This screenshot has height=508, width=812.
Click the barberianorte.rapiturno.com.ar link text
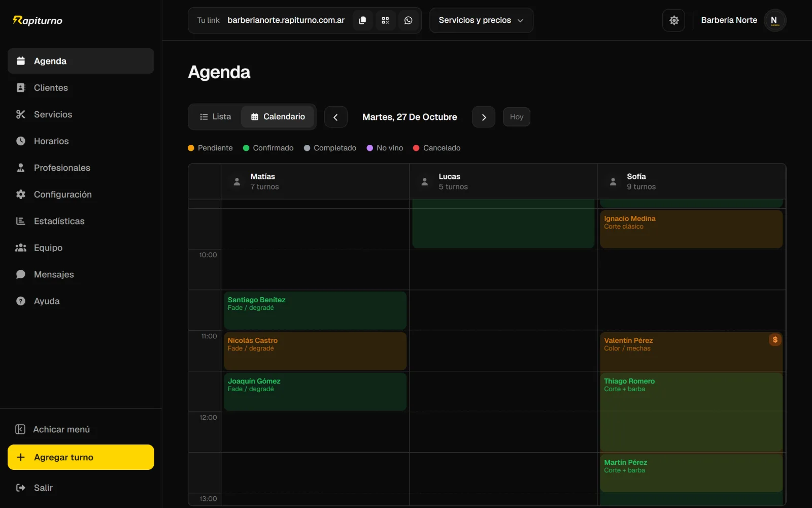pyautogui.click(x=286, y=20)
